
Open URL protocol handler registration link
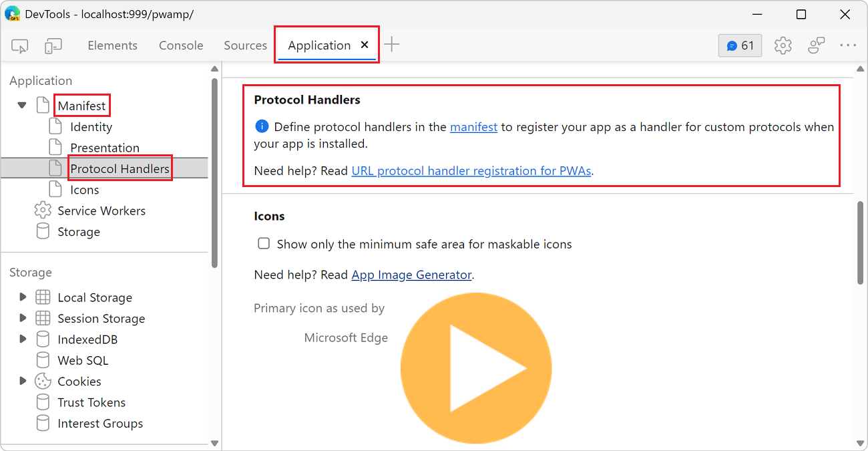click(471, 170)
